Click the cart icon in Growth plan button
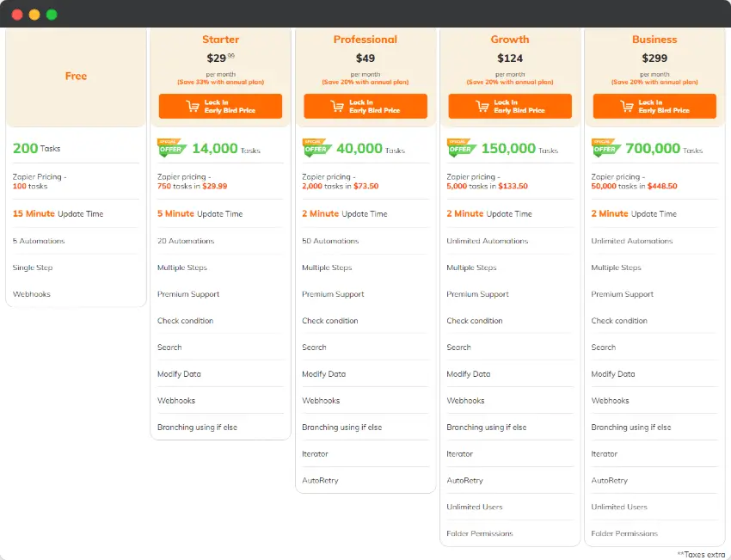Image resolution: width=731 pixels, height=560 pixels. (482, 107)
